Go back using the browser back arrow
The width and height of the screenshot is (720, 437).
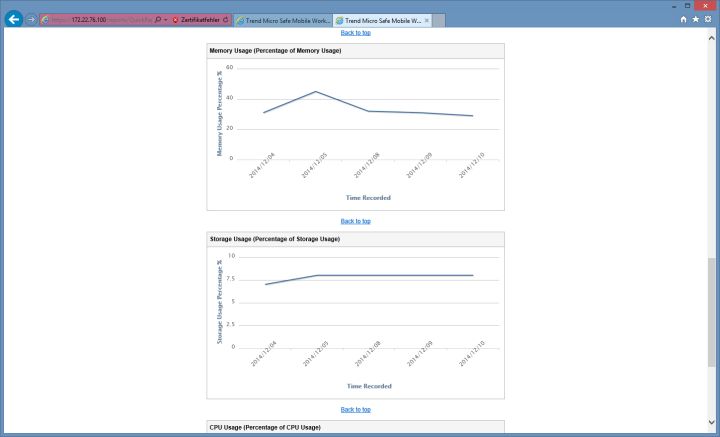14,18
